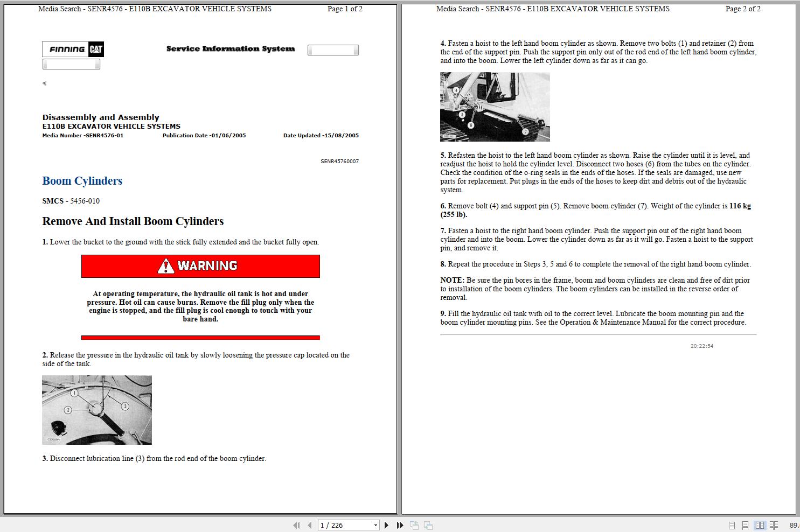Screen dimensions: 800x532
Task: Switch to single page view mode
Action: coord(732,525)
